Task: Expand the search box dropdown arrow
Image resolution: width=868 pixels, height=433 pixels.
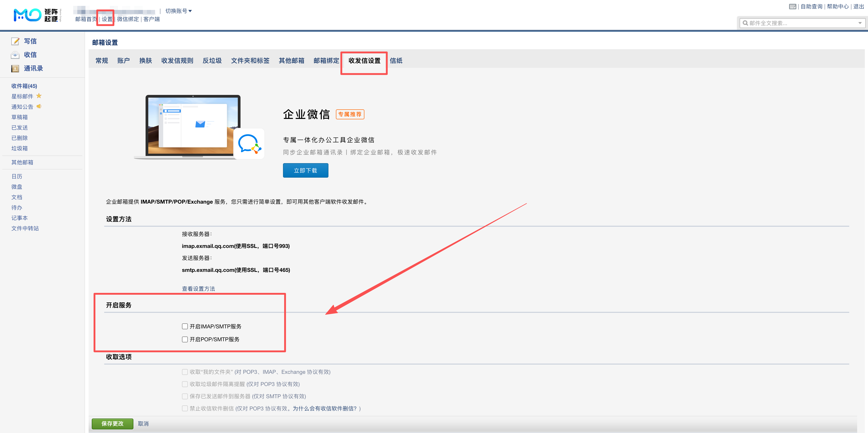Action: click(x=860, y=23)
